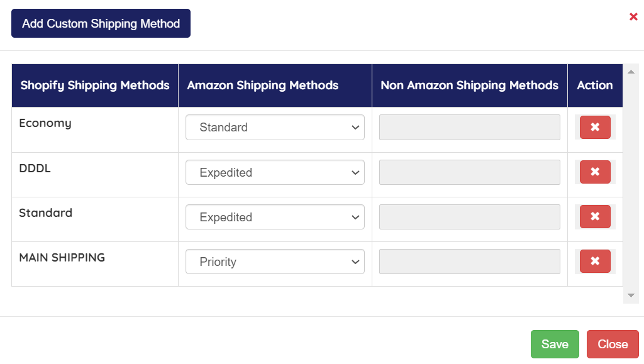Click Non Amazon field for DDDL row
Image resolution: width=644 pixels, height=364 pixels.
[469, 172]
